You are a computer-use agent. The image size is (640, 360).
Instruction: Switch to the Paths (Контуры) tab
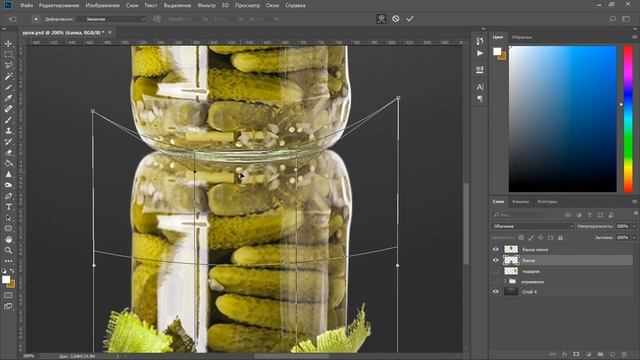(547, 202)
